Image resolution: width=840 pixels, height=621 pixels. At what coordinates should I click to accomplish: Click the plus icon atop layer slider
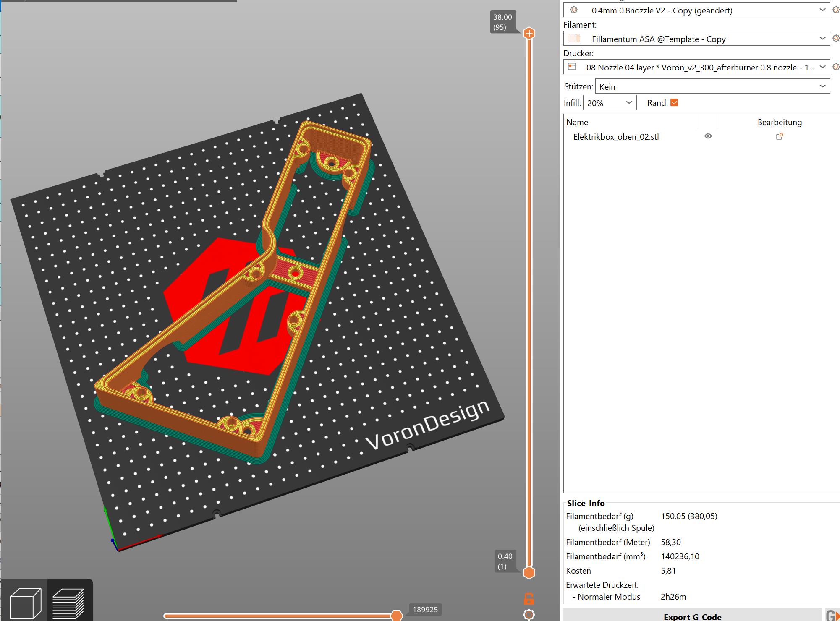(529, 33)
